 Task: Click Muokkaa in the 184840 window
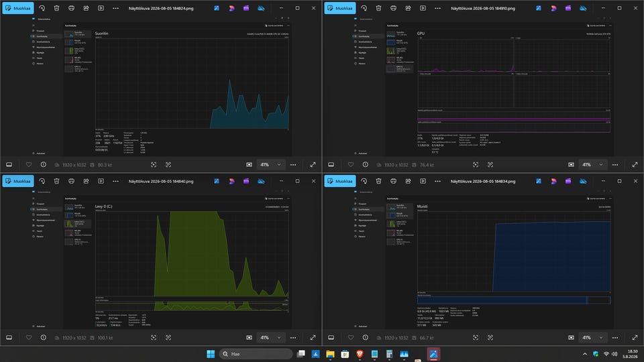[18, 181]
